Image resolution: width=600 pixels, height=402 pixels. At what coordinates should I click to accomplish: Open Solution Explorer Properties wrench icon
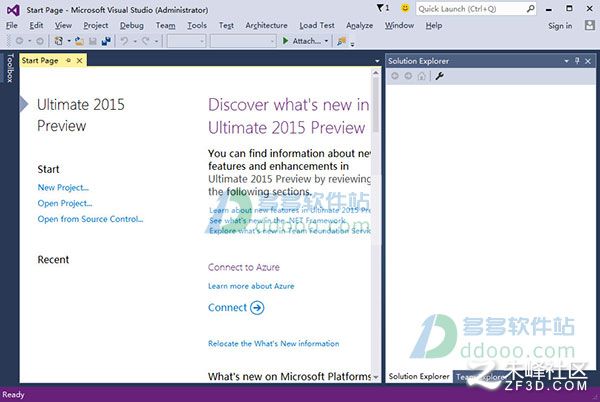pyautogui.click(x=440, y=76)
